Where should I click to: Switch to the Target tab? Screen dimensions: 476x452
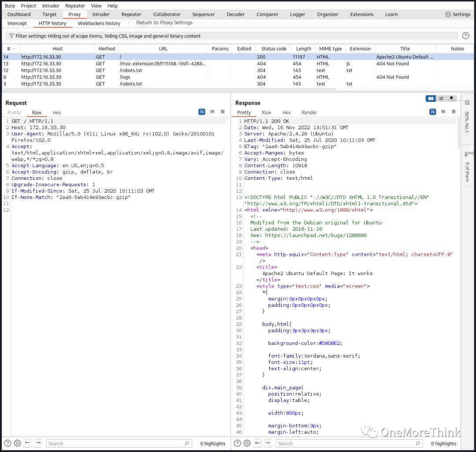49,14
